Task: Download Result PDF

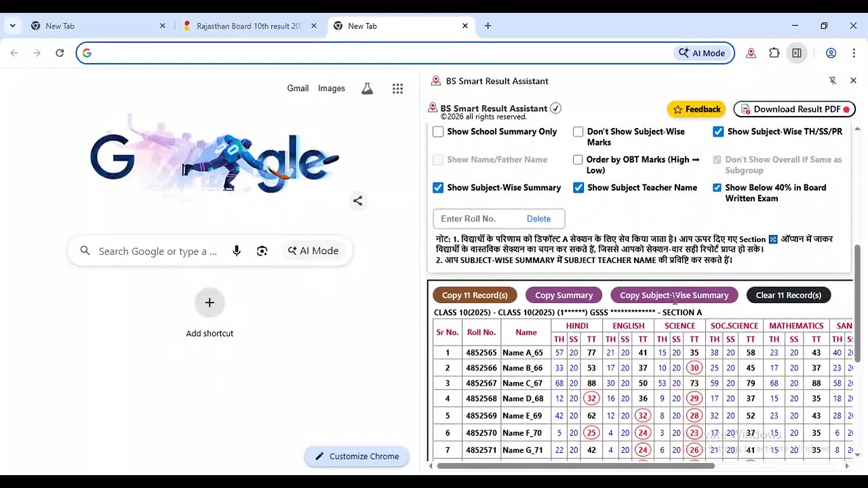Action: [794, 109]
